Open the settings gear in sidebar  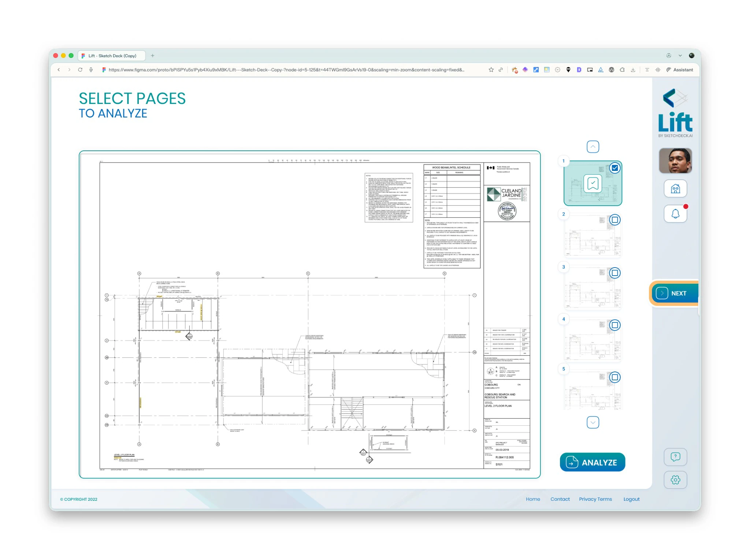(x=675, y=480)
